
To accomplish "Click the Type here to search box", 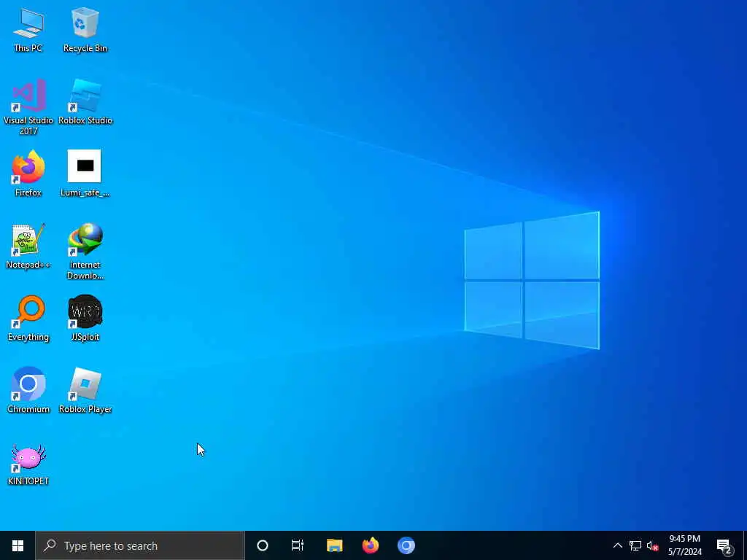I will (140, 545).
